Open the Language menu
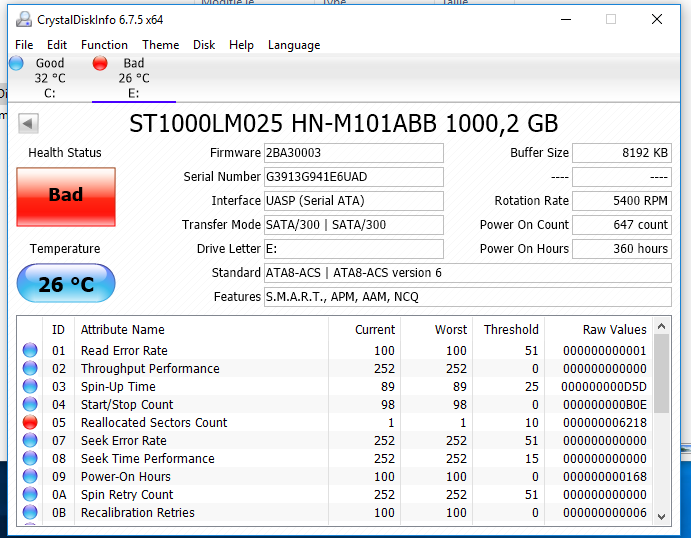The height and width of the screenshot is (538, 691). (x=294, y=45)
